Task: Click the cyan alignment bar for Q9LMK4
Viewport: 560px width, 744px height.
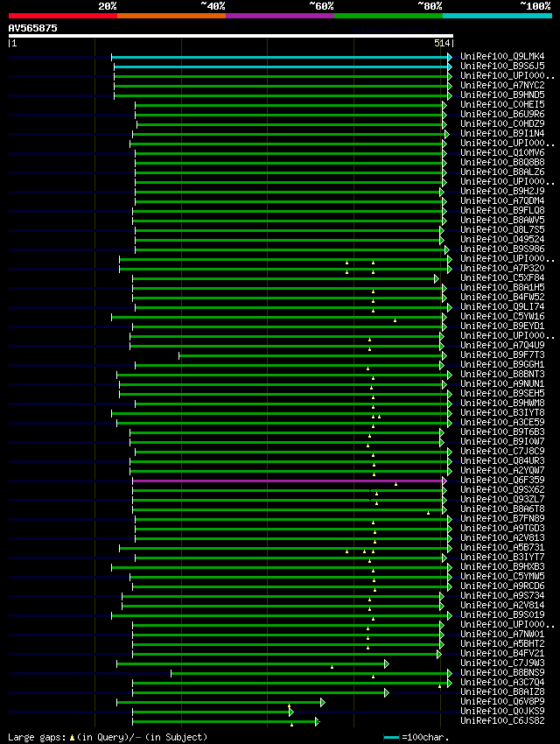Action: (x=282, y=58)
